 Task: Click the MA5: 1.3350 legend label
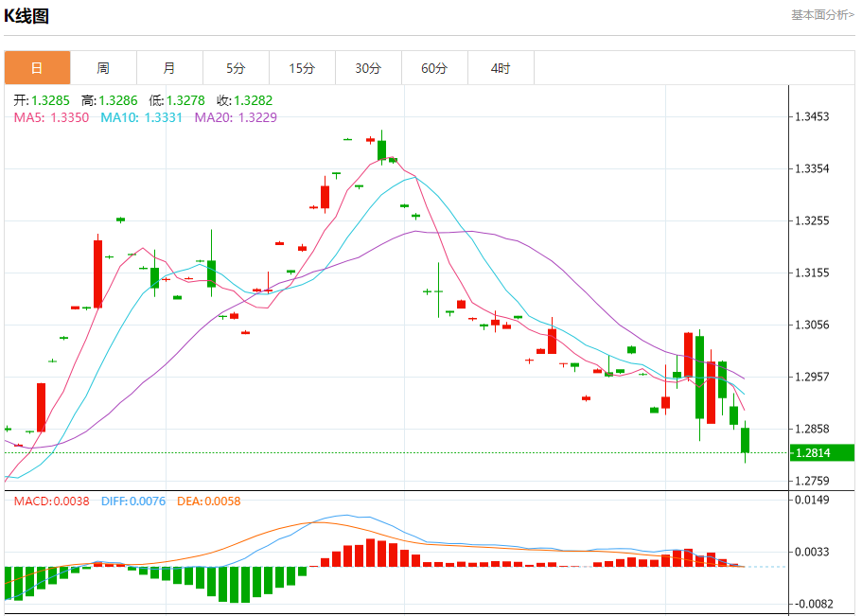point(51,117)
